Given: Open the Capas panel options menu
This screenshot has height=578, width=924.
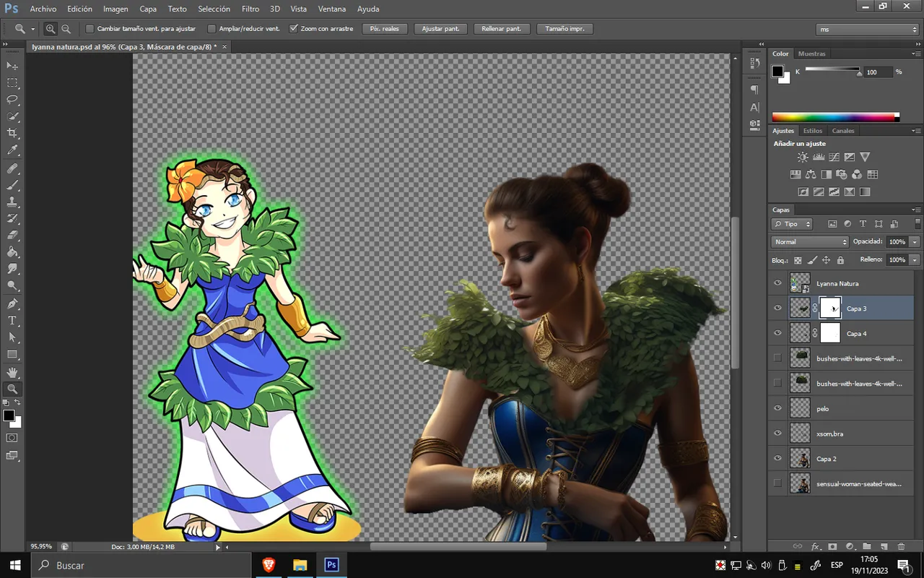Looking at the screenshot, I should [x=915, y=210].
